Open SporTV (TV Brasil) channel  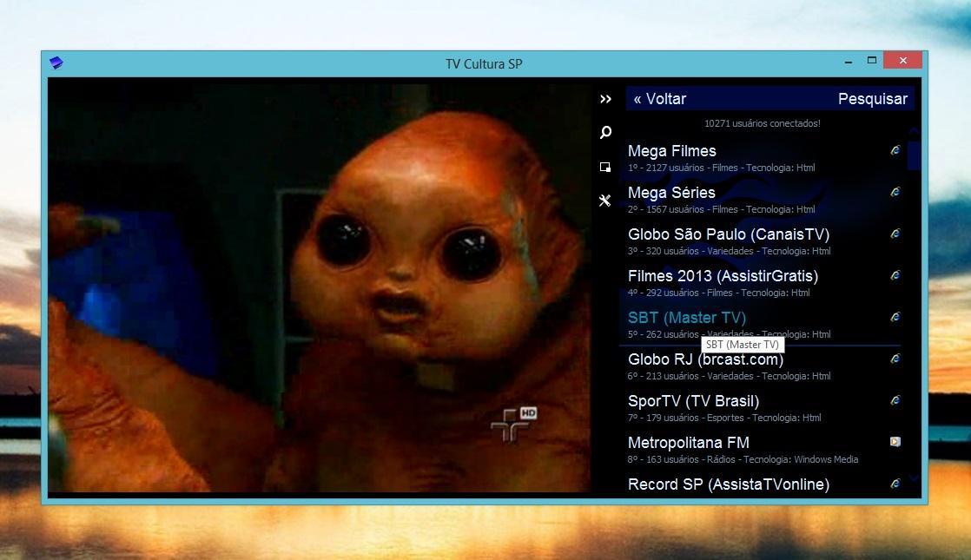(x=693, y=401)
